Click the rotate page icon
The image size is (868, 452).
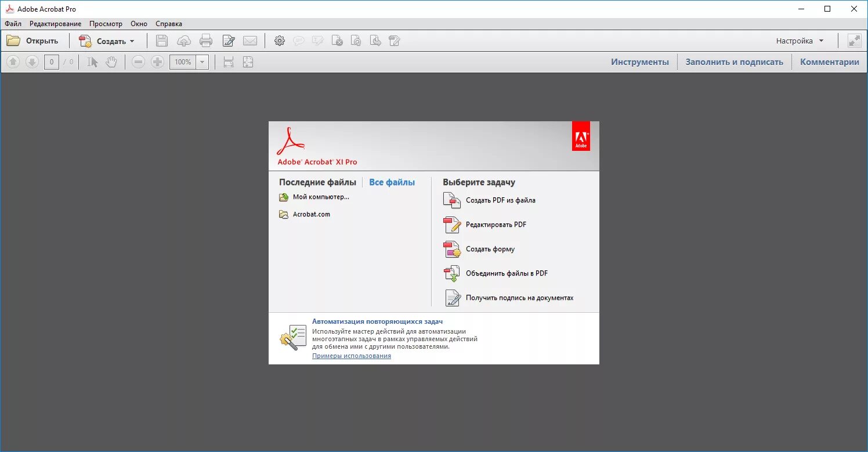(x=356, y=41)
